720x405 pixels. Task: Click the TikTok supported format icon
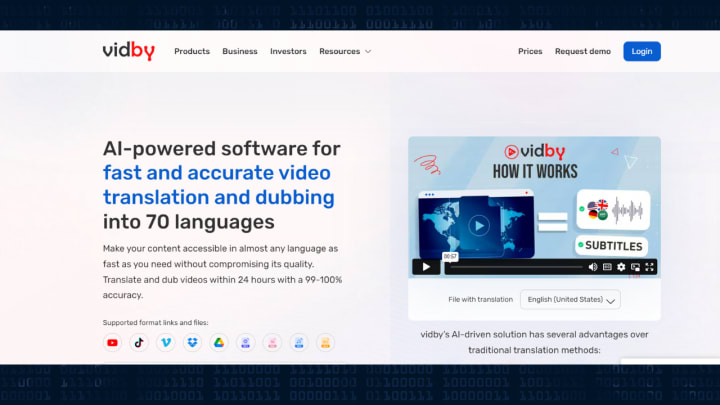pyautogui.click(x=139, y=343)
